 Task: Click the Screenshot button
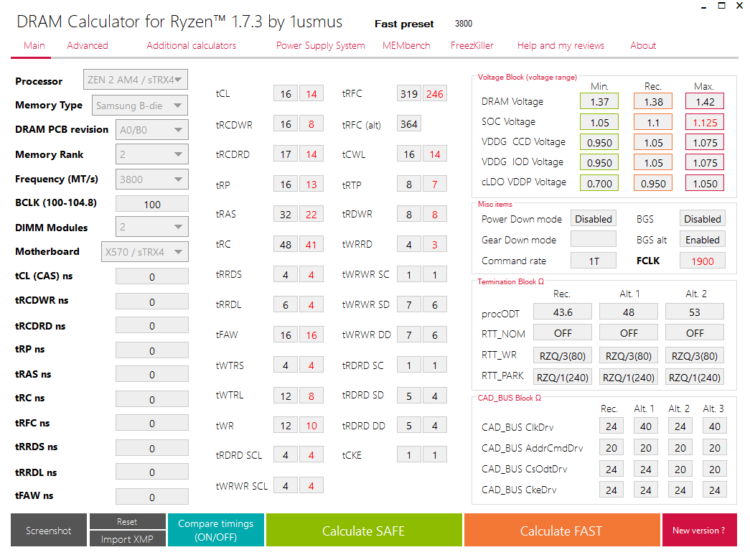tap(49, 530)
